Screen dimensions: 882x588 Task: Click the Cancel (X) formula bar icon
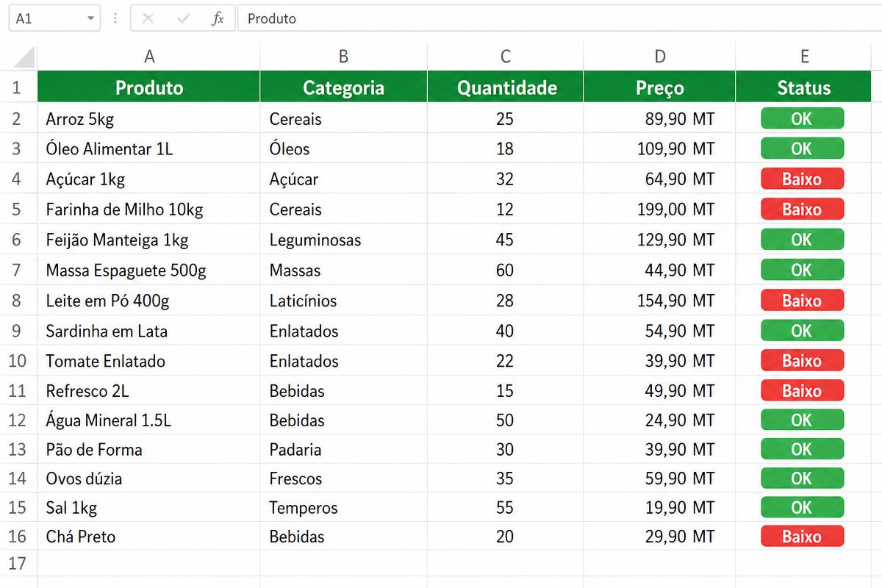point(148,18)
